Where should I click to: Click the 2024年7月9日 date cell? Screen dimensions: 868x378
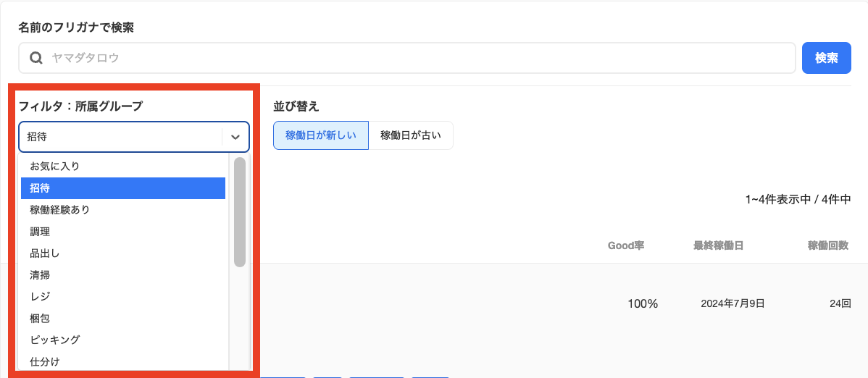coord(733,303)
